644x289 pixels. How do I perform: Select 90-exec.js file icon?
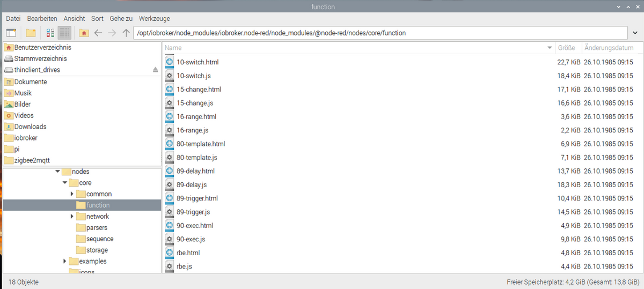[170, 239]
